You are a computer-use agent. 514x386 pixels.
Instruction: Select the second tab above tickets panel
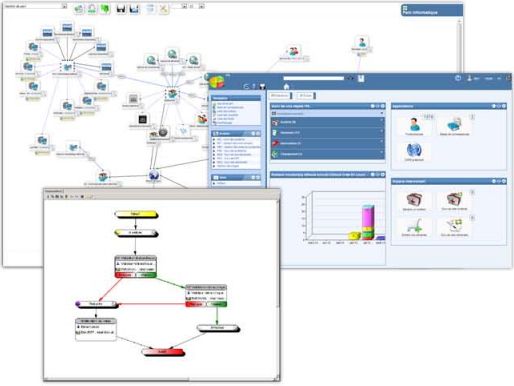coord(305,96)
